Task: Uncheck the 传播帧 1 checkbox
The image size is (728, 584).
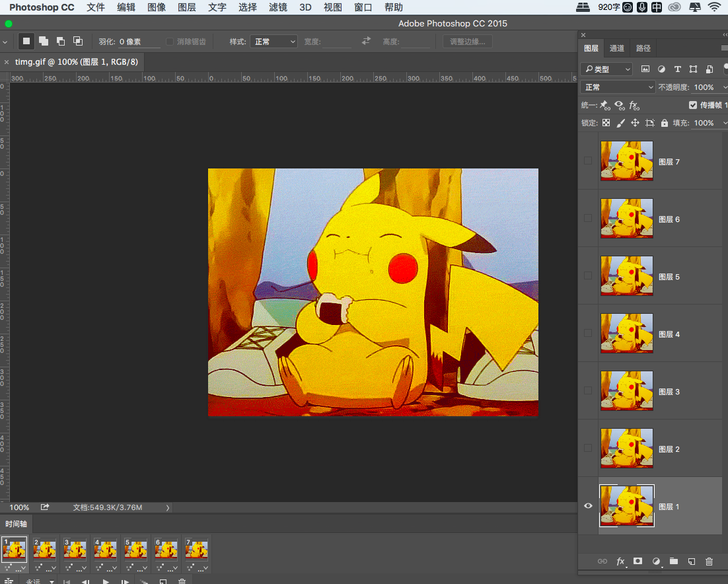Action: (693, 105)
